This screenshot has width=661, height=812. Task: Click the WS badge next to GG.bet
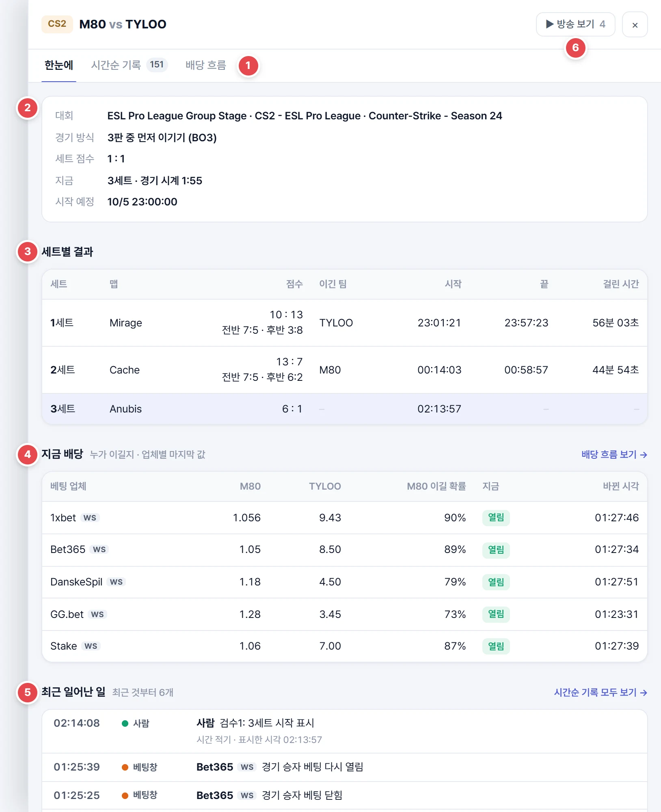pyautogui.click(x=97, y=615)
